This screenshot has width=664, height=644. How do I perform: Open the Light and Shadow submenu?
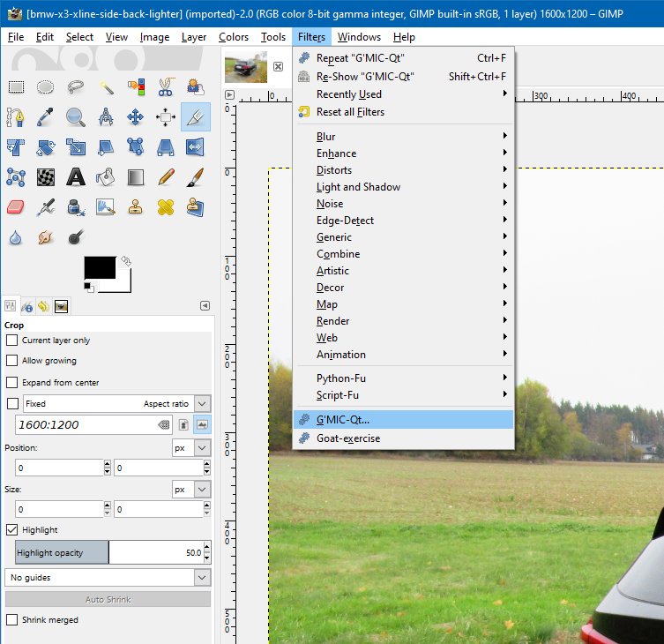tap(358, 187)
